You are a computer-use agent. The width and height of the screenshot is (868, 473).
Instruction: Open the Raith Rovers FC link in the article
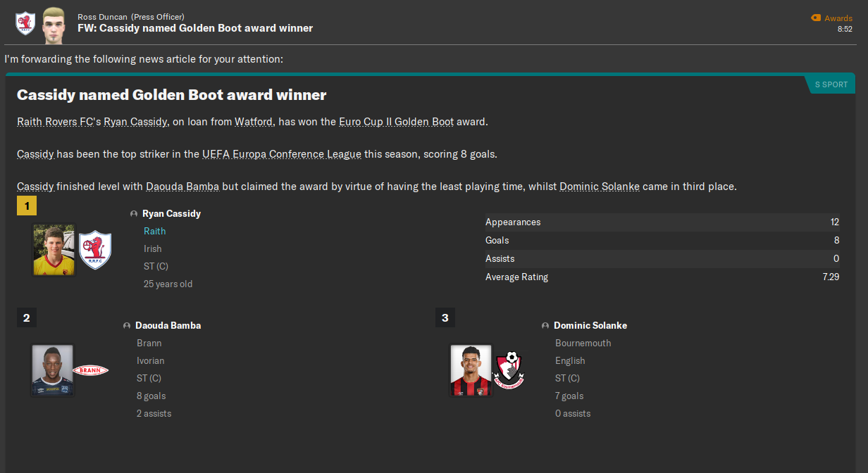point(55,122)
